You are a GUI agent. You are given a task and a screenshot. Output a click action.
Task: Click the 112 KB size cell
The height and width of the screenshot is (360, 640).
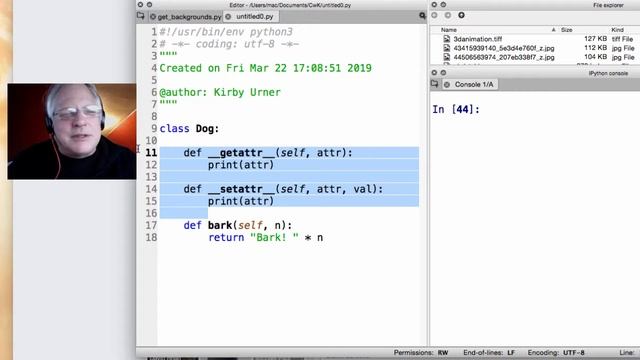[595, 48]
